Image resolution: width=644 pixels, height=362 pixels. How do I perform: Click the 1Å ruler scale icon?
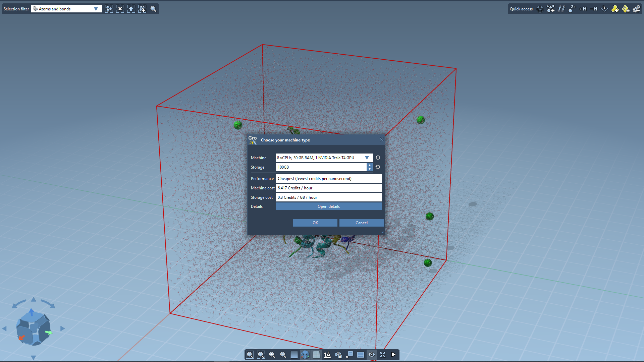[x=327, y=355]
